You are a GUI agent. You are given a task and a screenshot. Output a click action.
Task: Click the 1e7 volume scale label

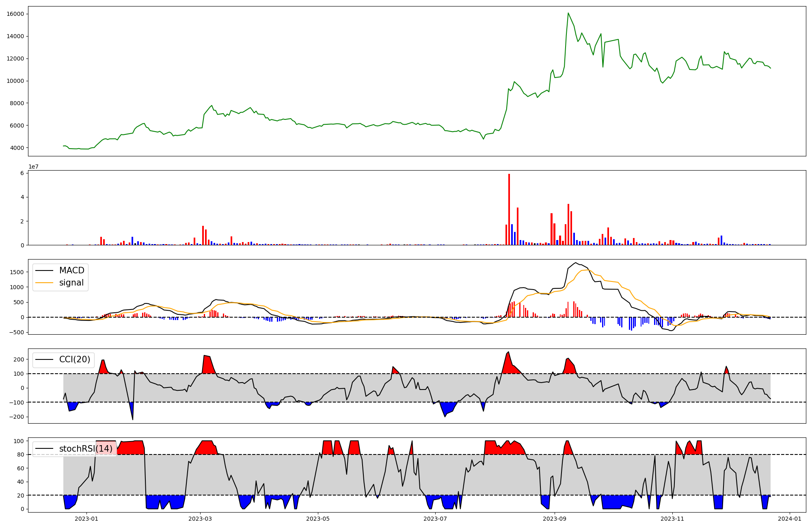click(x=33, y=167)
